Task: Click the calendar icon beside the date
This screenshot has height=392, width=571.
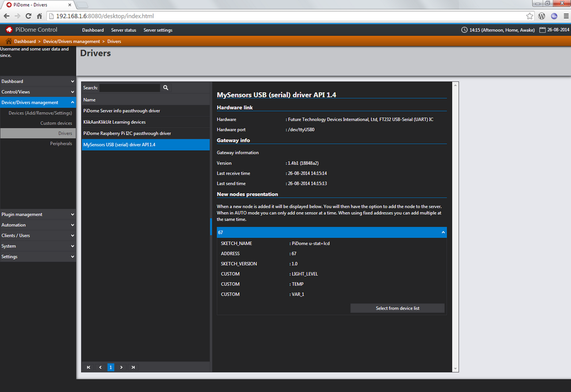Action: click(542, 30)
